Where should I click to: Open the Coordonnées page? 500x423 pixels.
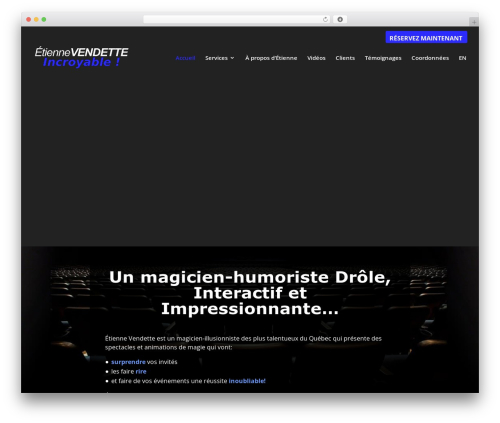[430, 58]
